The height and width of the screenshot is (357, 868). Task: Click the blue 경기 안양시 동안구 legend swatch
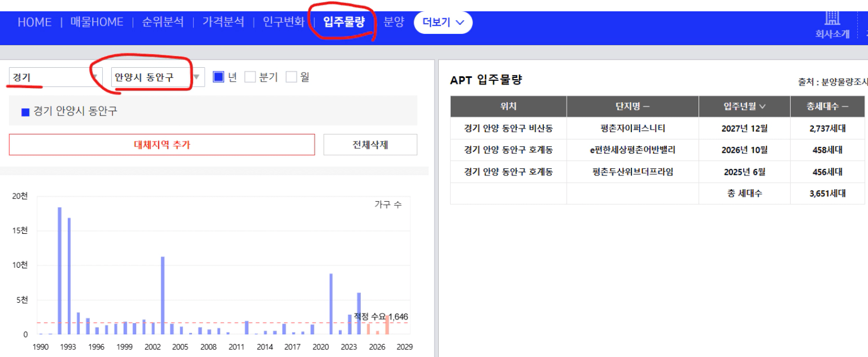[25, 112]
